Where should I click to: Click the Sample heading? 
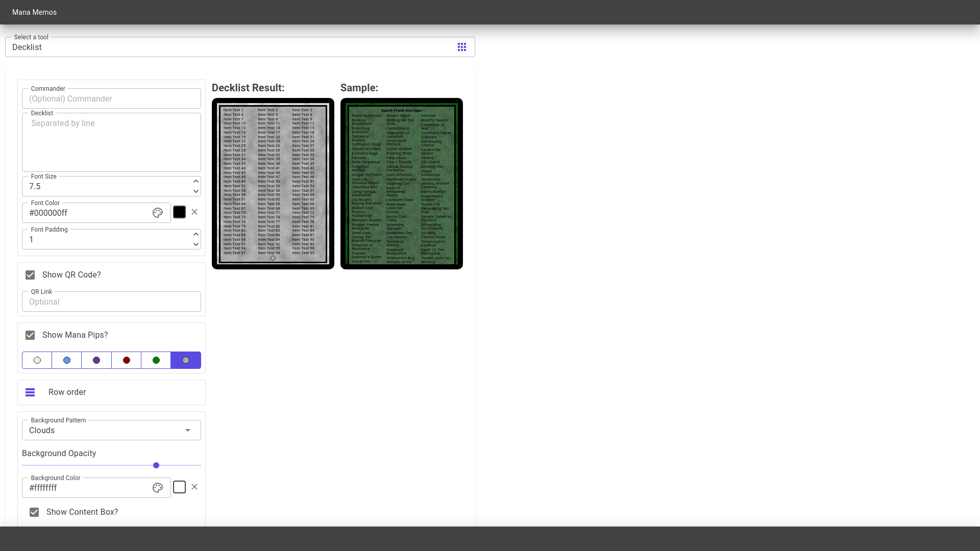point(359,88)
